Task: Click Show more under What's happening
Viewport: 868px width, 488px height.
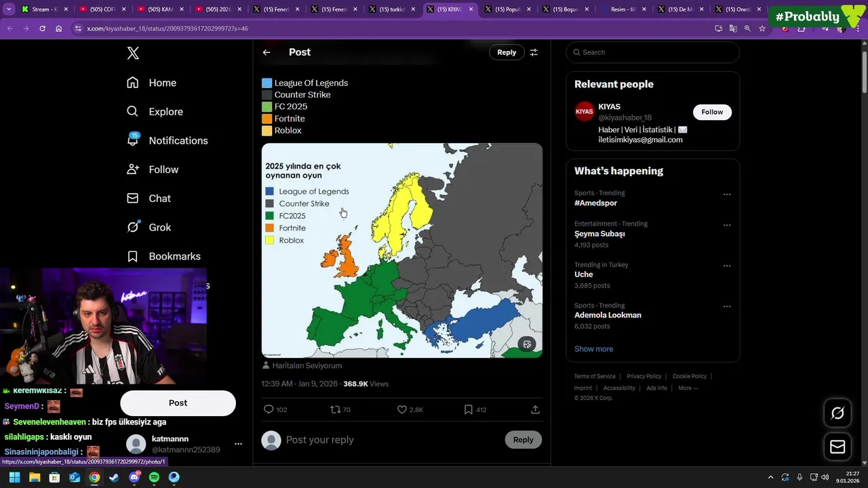Action: 593,349
